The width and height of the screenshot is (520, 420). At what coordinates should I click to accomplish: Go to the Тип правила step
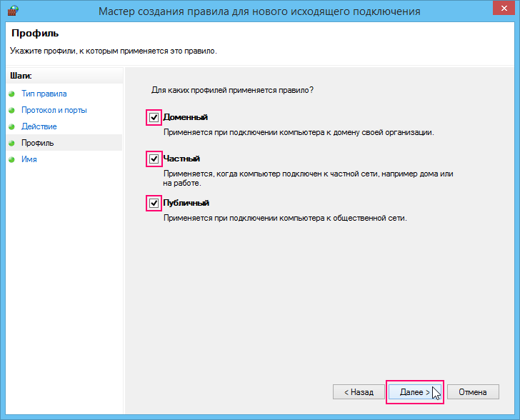(x=44, y=94)
